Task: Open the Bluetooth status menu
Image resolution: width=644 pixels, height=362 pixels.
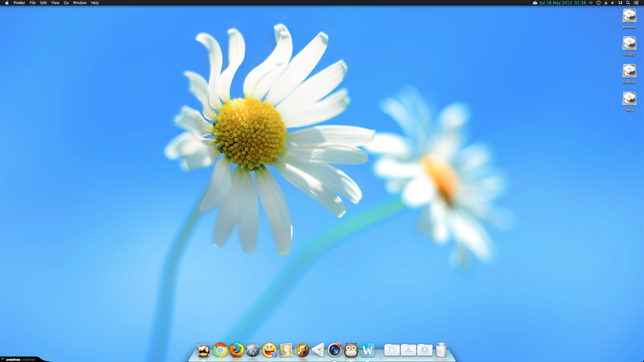Action: click(x=591, y=3)
